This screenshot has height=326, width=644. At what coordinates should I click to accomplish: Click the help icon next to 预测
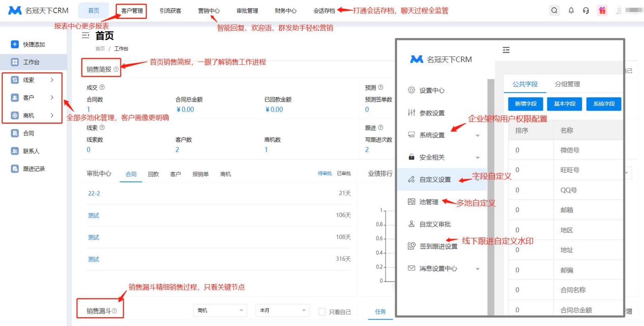[x=381, y=87]
